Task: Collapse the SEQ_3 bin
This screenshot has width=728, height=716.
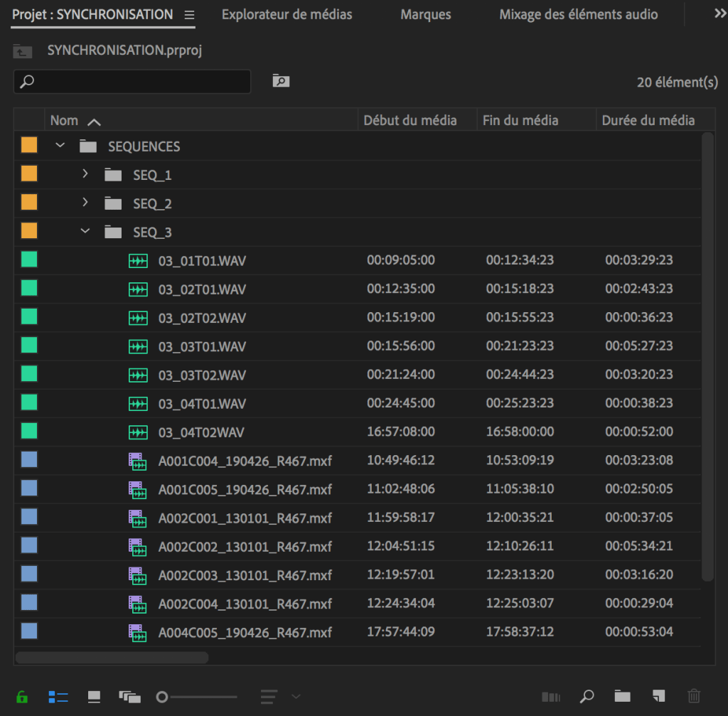Action: (x=85, y=231)
